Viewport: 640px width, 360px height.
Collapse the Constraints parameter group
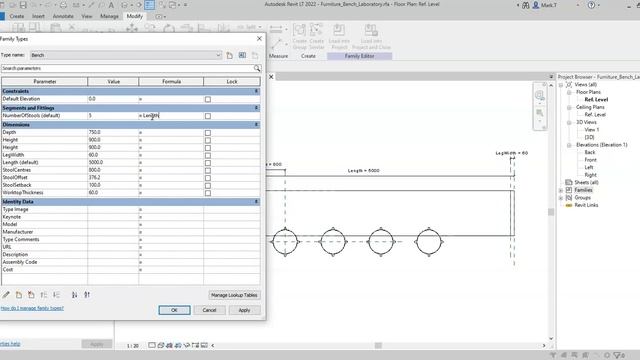(x=256, y=91)
